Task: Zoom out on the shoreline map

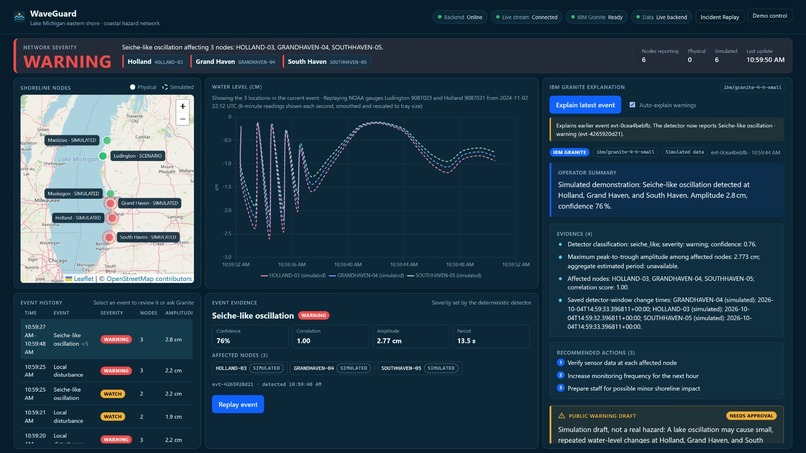Action: tap(182, 119)
